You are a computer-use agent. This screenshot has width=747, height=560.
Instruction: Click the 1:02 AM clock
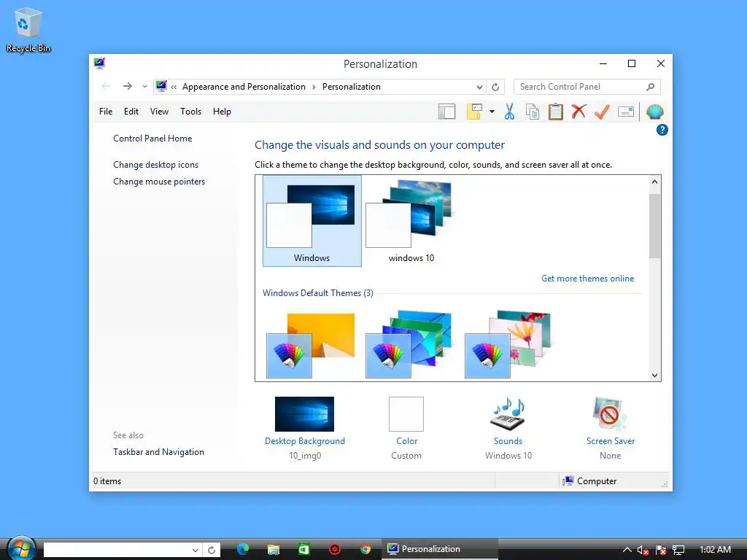tap(715, 550)
